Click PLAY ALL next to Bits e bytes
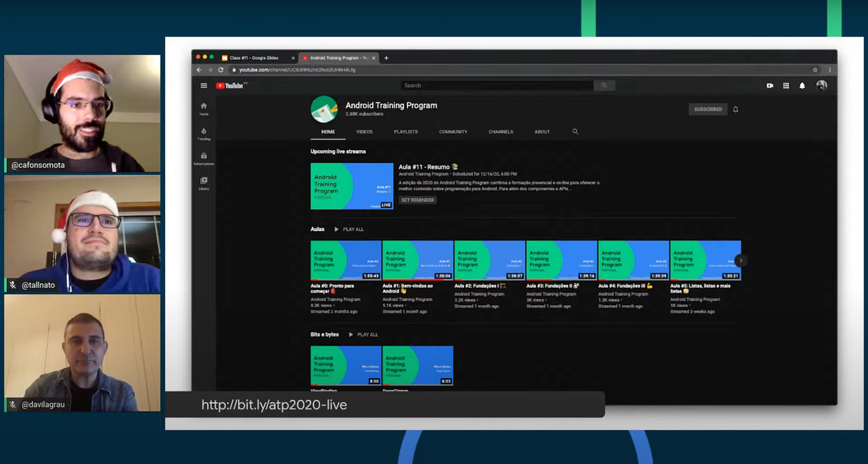 (x=363, y=334)
